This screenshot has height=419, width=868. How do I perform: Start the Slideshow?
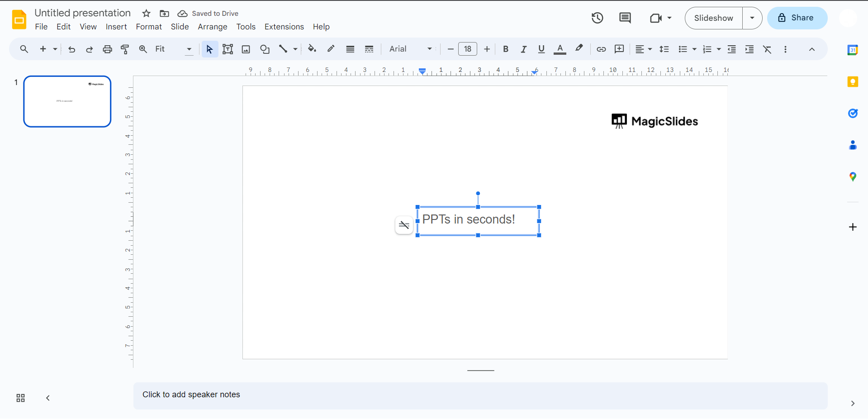[x=714, y=18]
